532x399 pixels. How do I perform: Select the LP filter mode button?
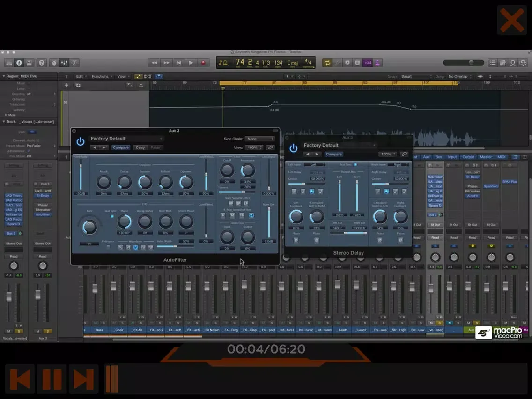coord(246,204)
